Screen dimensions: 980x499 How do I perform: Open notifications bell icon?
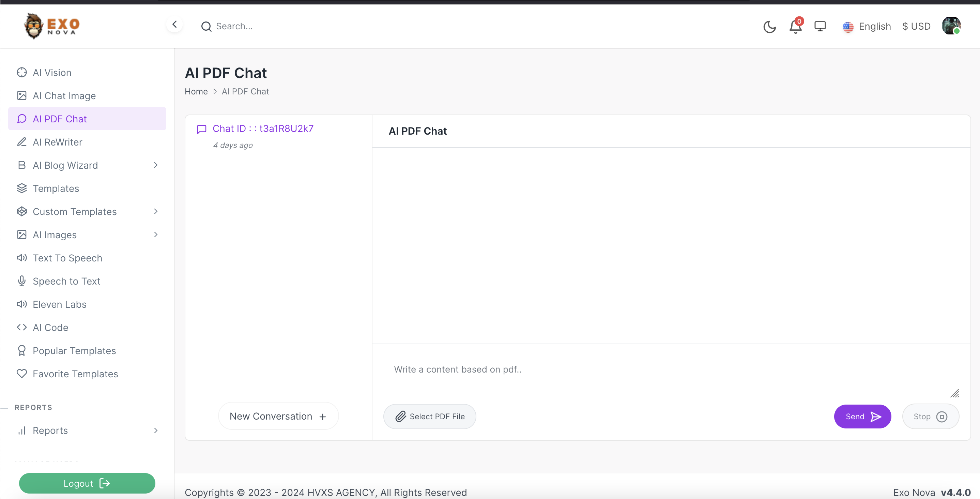coord(795,27)
